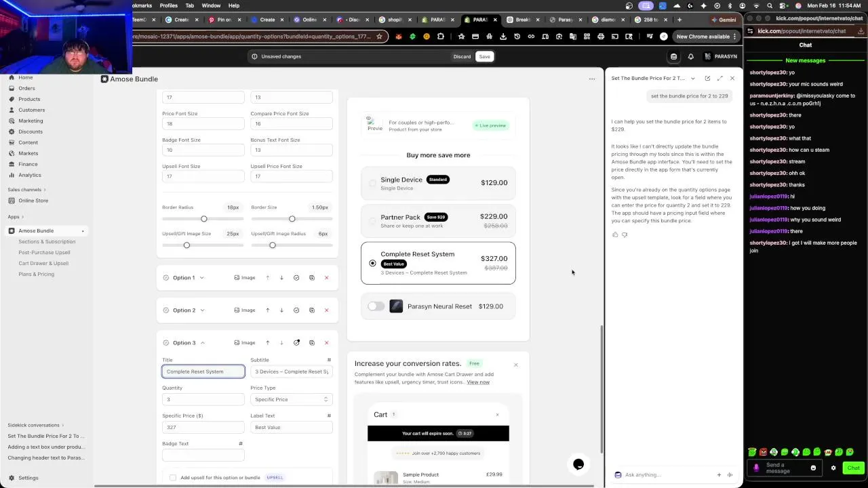
Task: Click the # variable icon beside Badge Text
Action: click(x=241, y=443)
